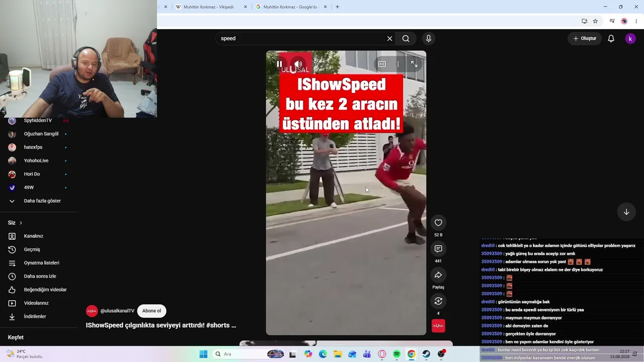Open Microsoft Edge from the taskbar
This screenshot has width=644, height=362.
click(x=323, y=354)
